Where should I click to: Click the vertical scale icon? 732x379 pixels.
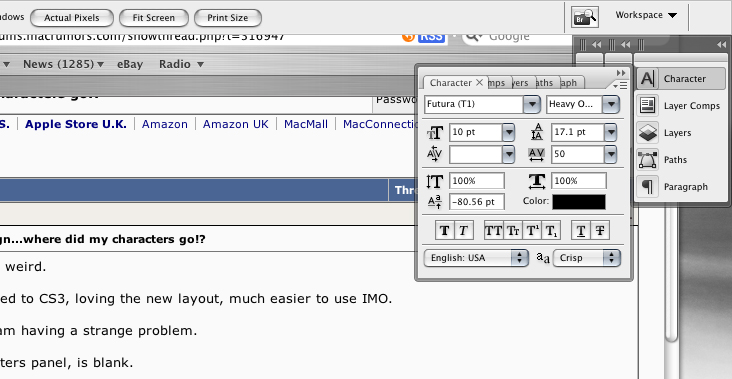pyautogui.click(x=434, y=181)
